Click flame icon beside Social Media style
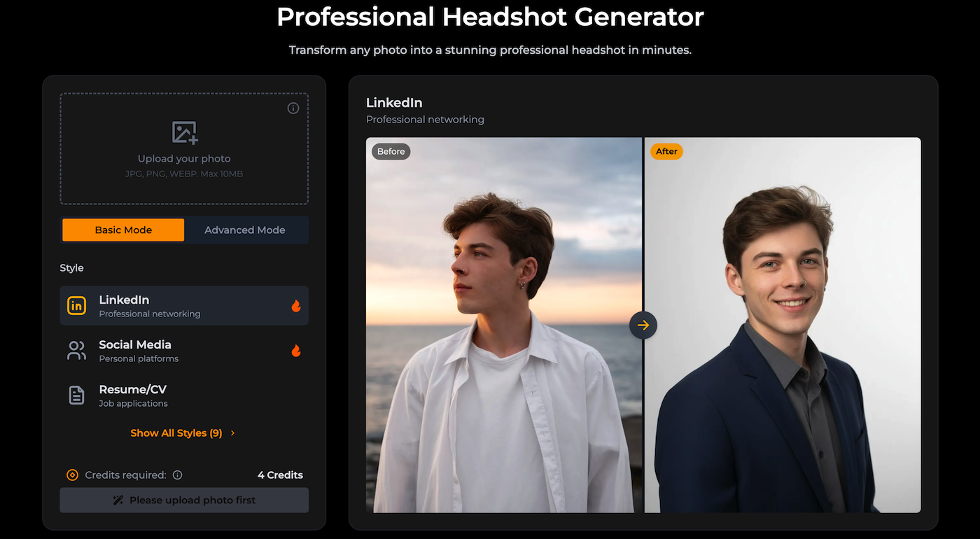Image resolution: width=980 pixels, height=539 pixels. coord(296,351)
